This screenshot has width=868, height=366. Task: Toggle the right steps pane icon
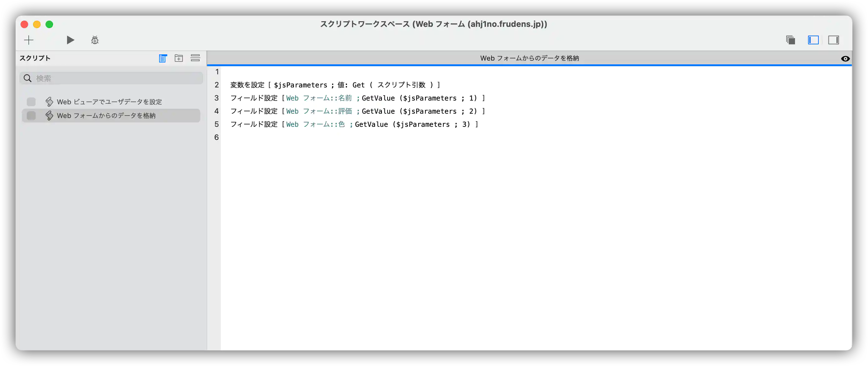point(834,40)
